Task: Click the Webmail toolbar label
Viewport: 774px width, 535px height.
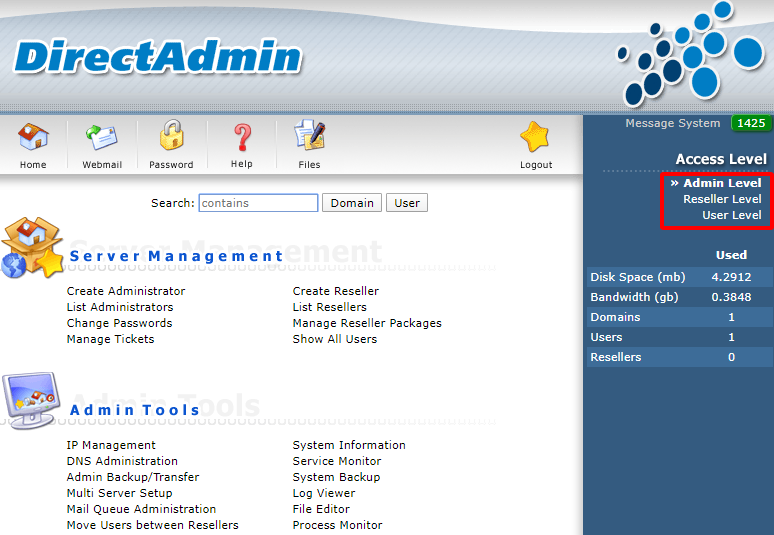Action: tap(102, 165)
